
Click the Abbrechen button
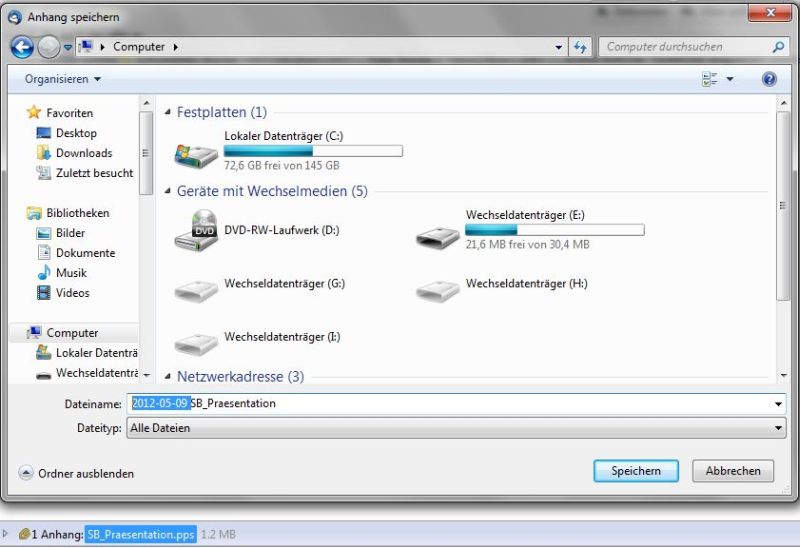click(733, 471)
